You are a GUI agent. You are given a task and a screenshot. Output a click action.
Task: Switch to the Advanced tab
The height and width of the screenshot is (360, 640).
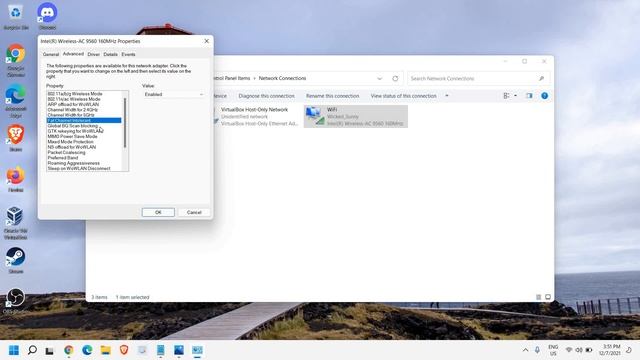tap(73, 54)
